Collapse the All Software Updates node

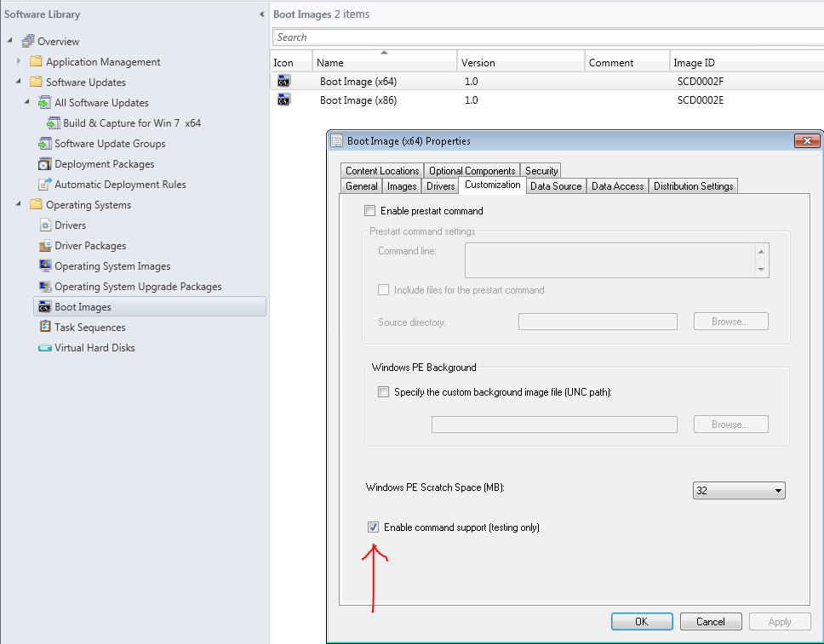[26, 101]
